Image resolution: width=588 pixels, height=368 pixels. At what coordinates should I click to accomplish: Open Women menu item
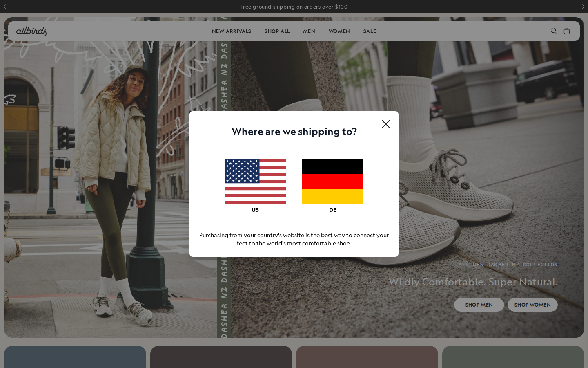[339, 31]
